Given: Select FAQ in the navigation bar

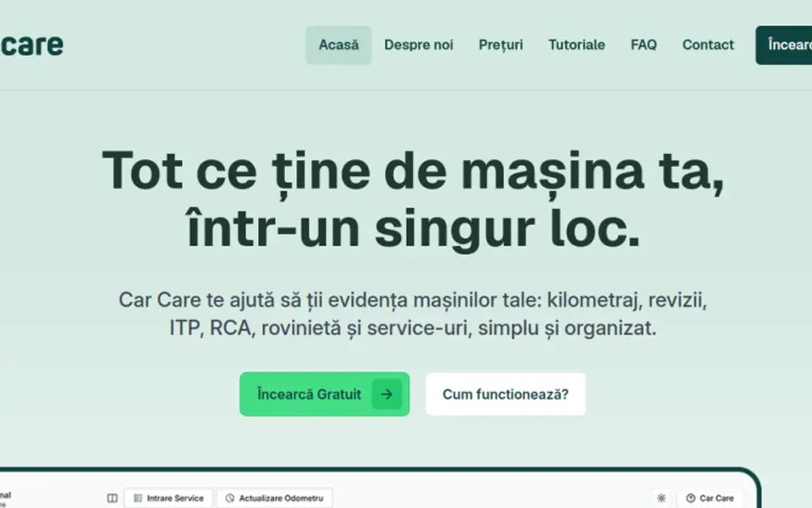Looking at the screenshot, I should 643,45.
